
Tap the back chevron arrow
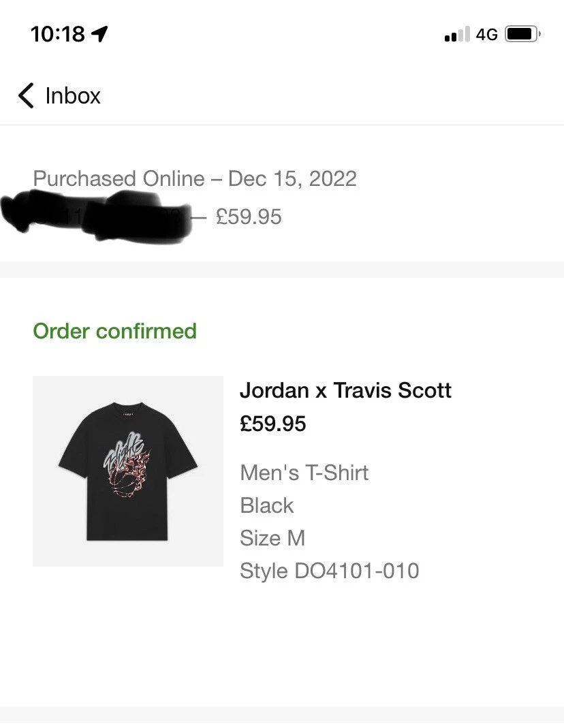(x=26, y=96)
